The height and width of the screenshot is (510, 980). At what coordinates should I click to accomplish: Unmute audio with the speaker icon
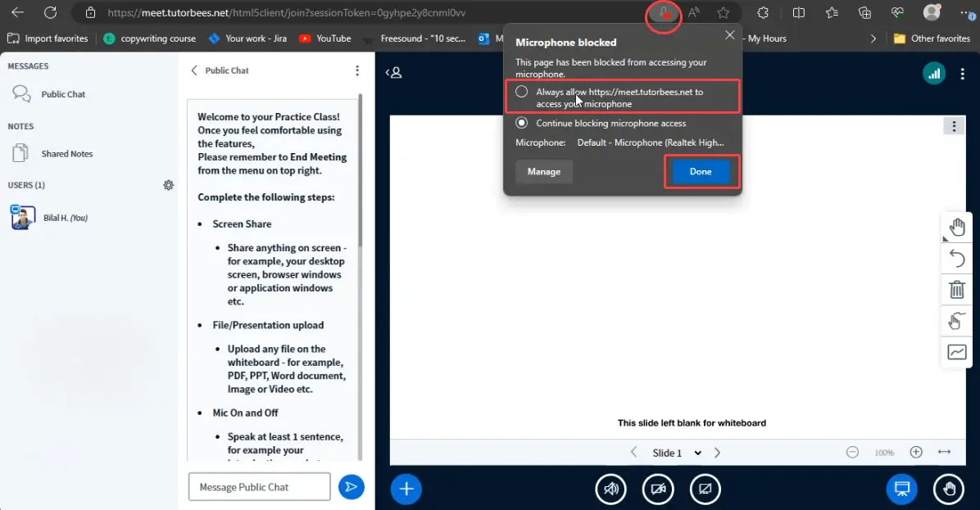[x=610, y=489]
